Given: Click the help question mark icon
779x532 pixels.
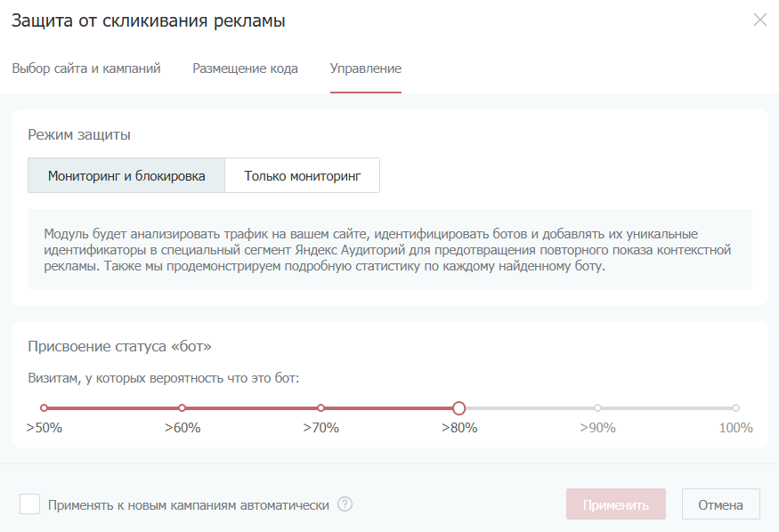Looking at the screenshot, I should tap(345, 504).
